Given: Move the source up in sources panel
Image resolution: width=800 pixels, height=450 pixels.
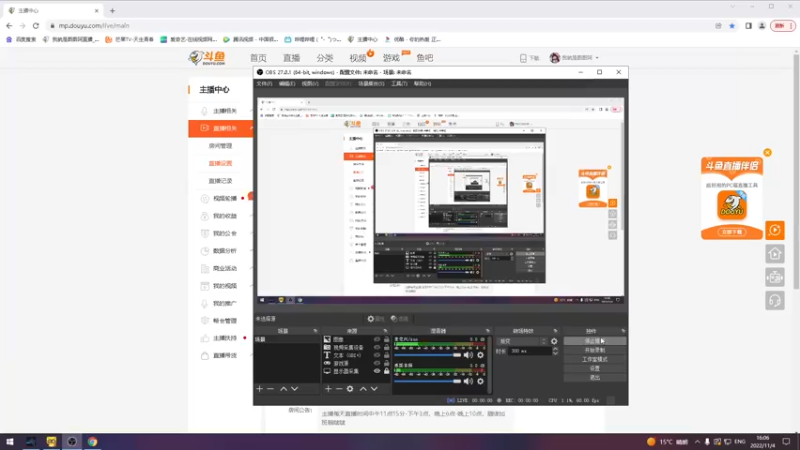Looking at the screenshot, I should pos(363,389).
